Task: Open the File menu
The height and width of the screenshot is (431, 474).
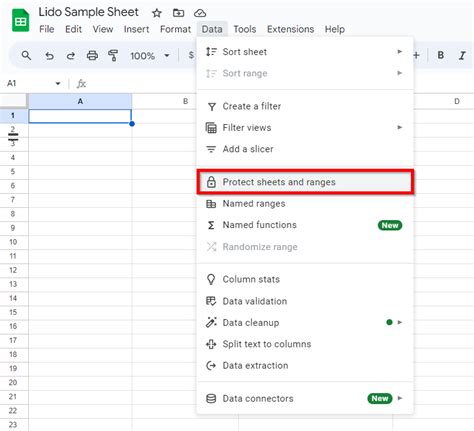Action: (x=47, y=29)
